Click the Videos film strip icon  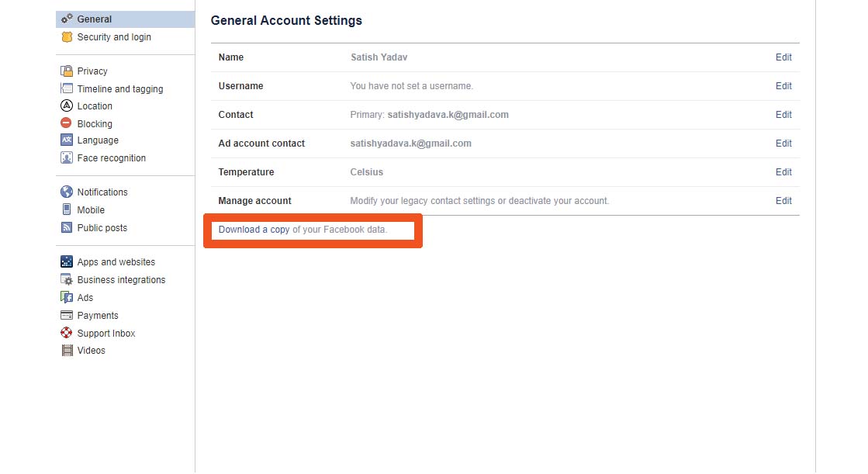67,351
